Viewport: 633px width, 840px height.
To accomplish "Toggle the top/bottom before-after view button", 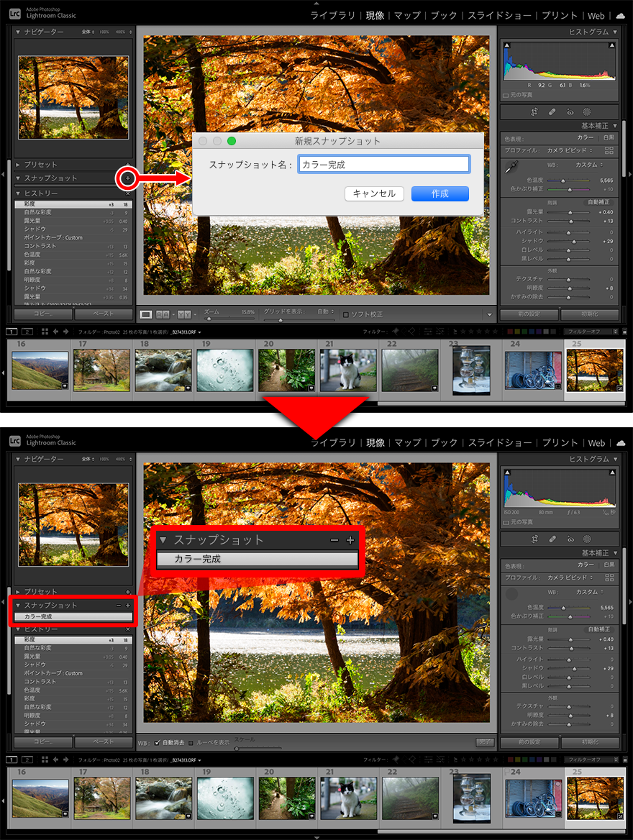I will [182, 314].
